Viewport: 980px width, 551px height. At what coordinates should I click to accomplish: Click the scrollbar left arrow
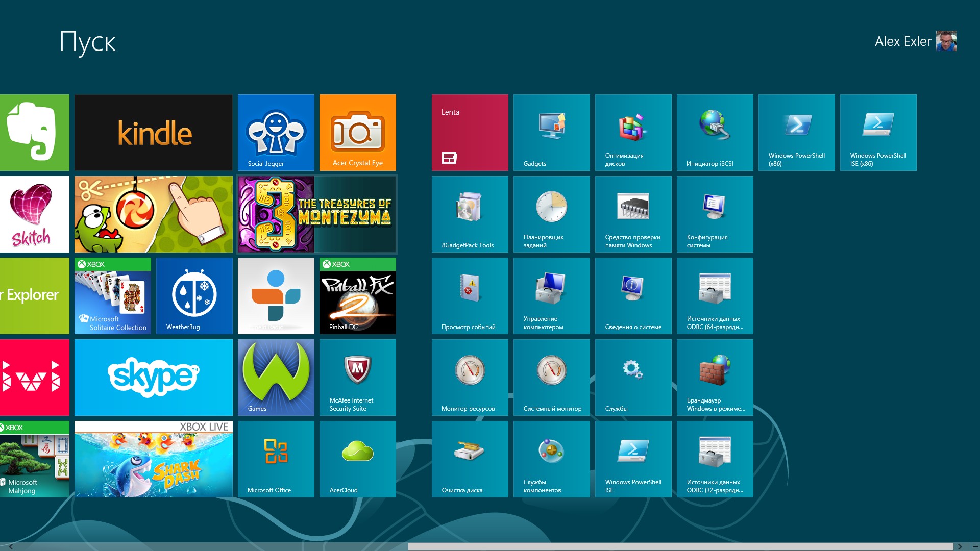pyautogui.click(x=10, y=546)
